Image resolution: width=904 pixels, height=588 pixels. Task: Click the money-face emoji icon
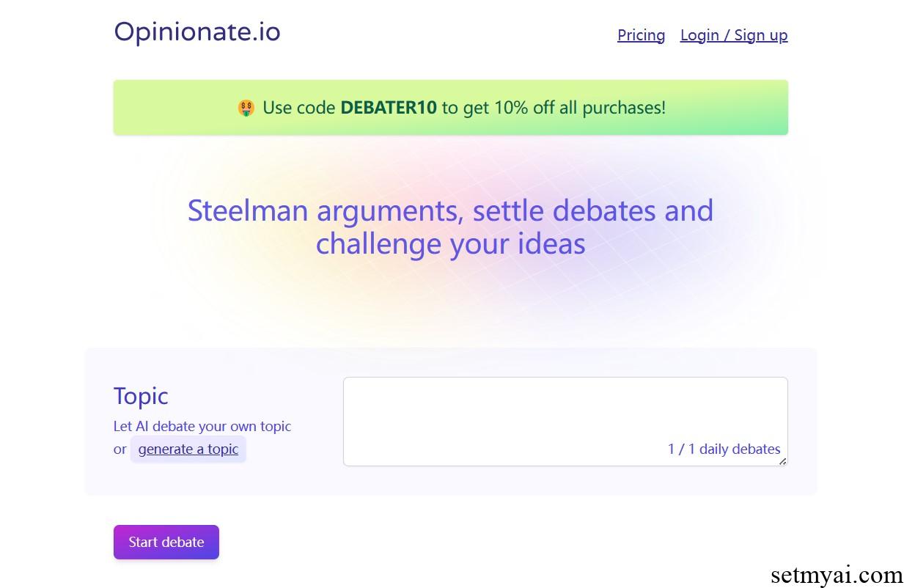click(x=246, y=109)
